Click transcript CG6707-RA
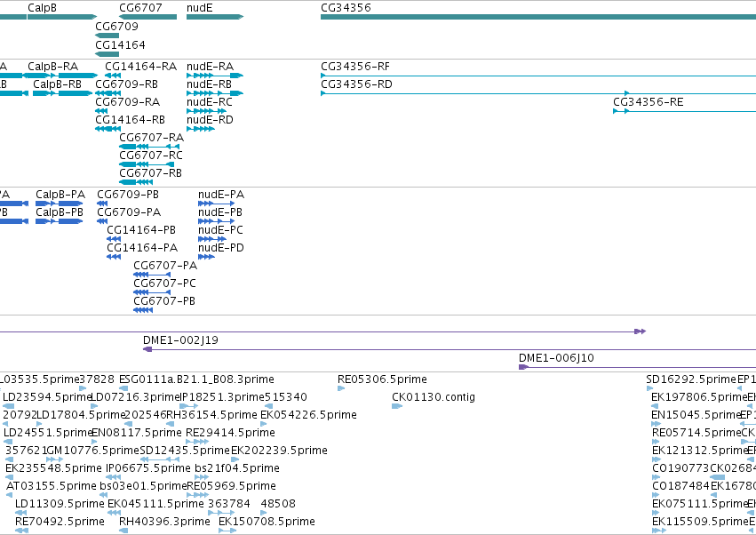 151,138
